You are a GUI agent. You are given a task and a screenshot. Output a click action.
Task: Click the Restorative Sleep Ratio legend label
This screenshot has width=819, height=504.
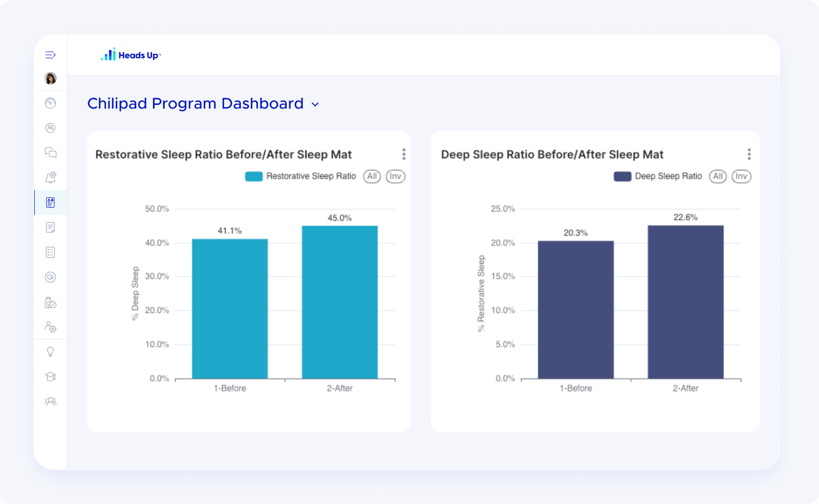[x=311, y=176]
